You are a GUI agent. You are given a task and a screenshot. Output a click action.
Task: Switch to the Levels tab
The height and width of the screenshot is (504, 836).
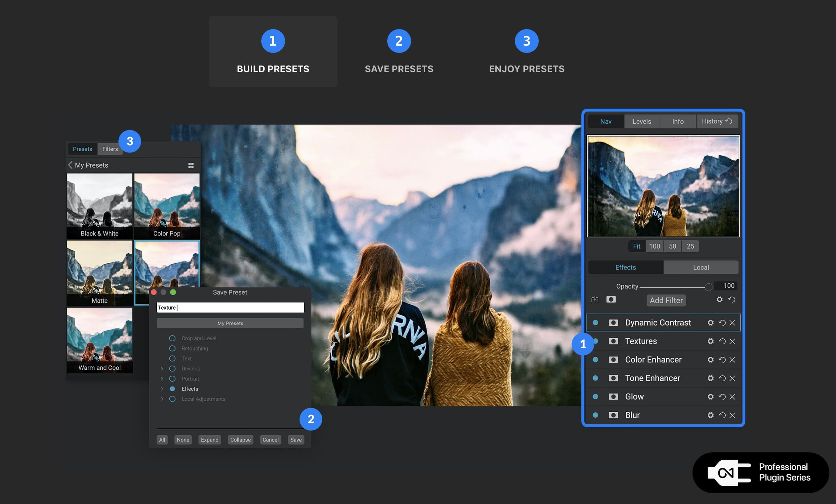tap(642, 121)
